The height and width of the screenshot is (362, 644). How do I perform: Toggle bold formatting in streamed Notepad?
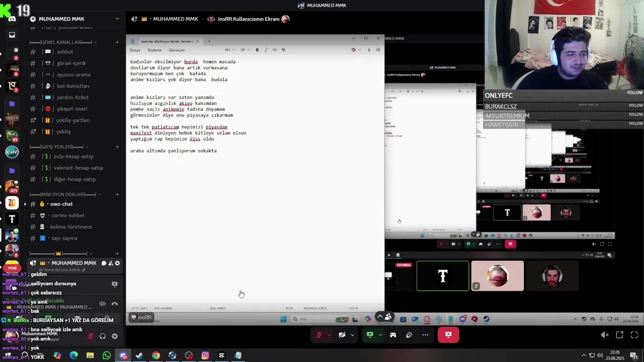click(257, 50)
